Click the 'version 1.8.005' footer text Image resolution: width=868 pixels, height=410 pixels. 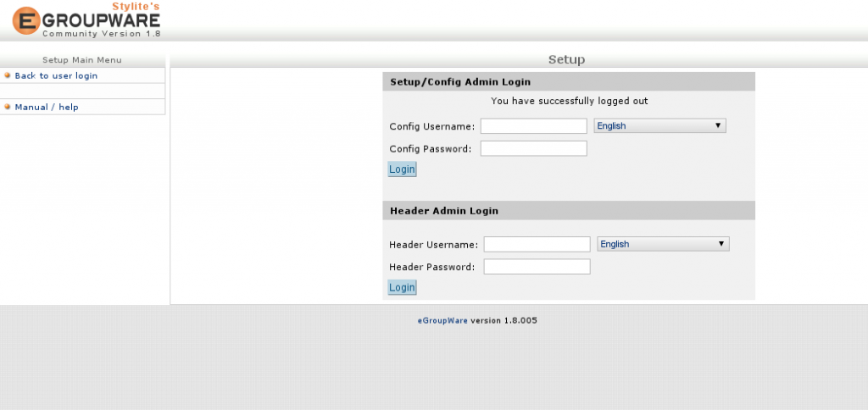[504, 320]
